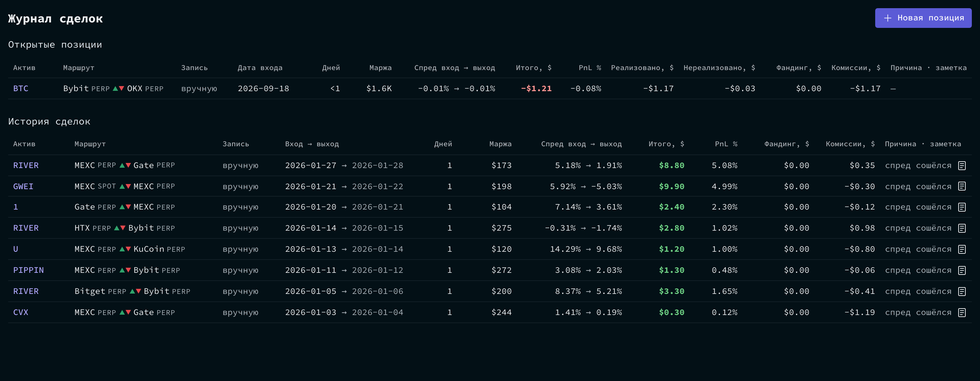The width and height of the screenshot is (980, 381).
Task: Open the BTC asset link in open positions
Action: tap(21, 88)
